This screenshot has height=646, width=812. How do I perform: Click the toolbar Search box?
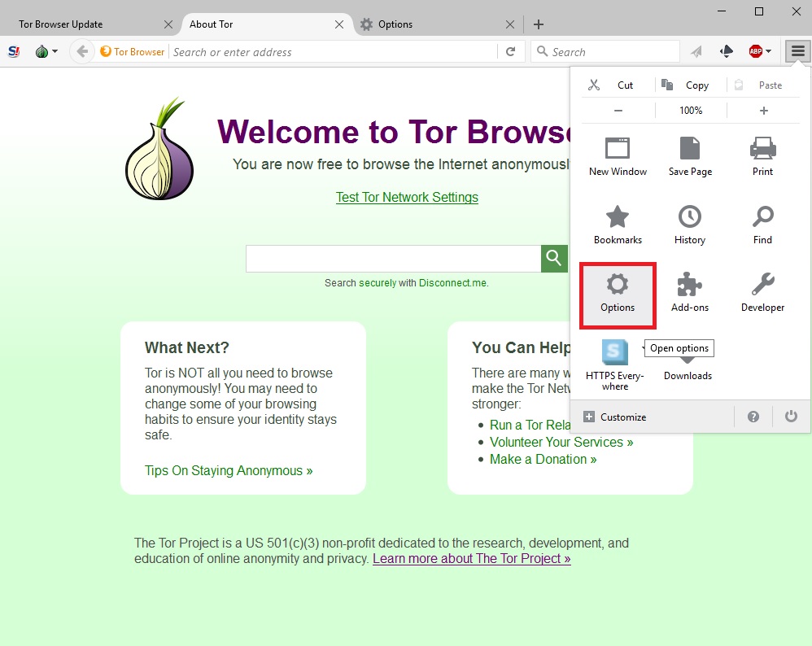click(x=605, y=52)
